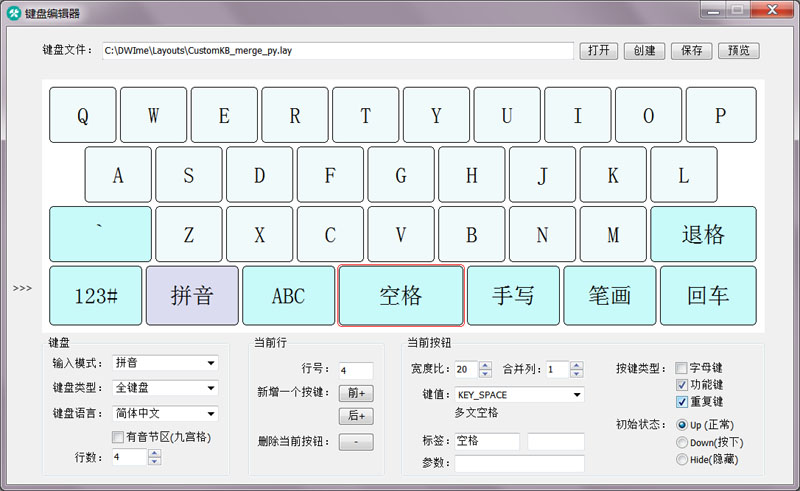Select the 拼音 key in bottom row
The height and width of the screenshot is (491, 800).
(192, 295)
